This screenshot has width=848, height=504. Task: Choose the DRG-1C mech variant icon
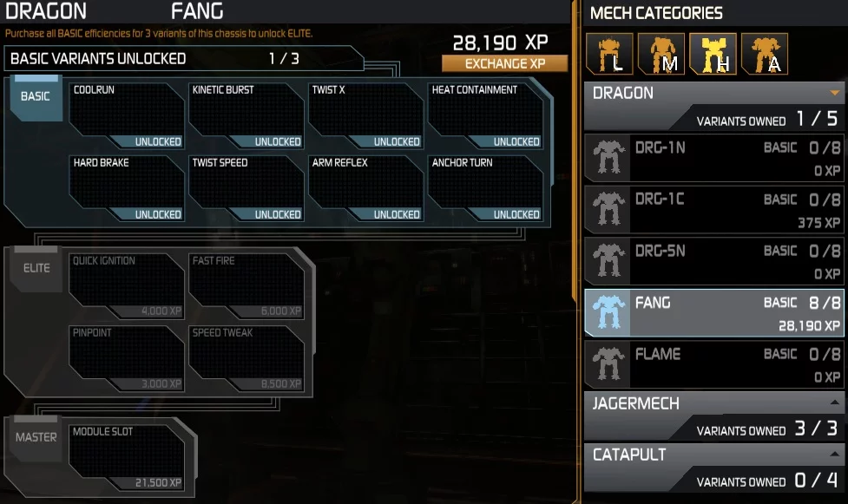[x=608, y=209]
